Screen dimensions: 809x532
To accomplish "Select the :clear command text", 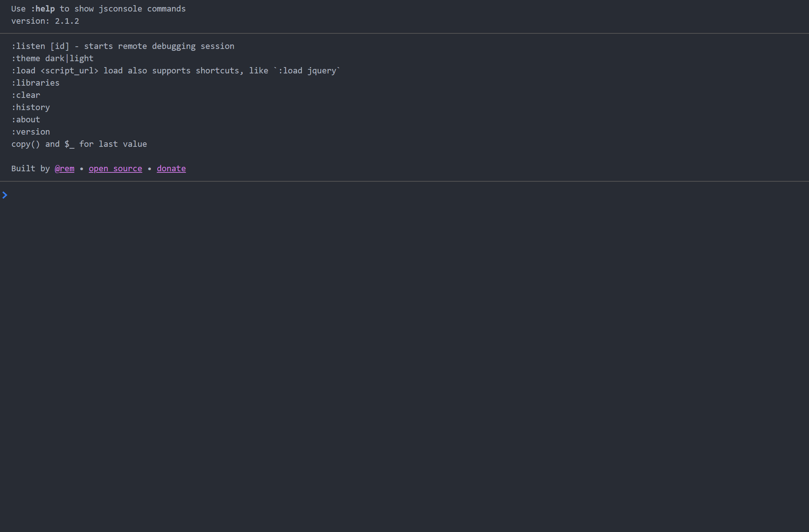I will [x=26, y=95].
